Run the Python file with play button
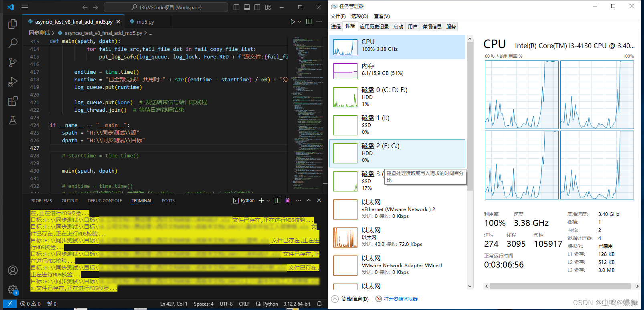 (x=293, y=22)
